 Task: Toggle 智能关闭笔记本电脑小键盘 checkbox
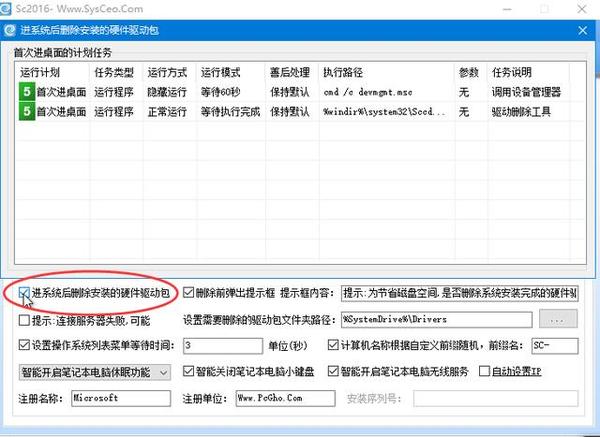click(188, 371)
